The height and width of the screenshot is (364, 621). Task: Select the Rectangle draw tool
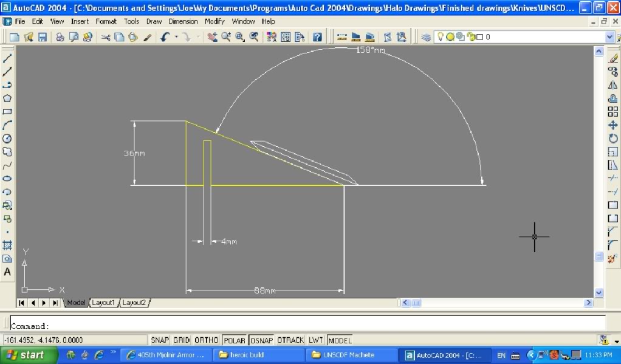(7, 112)
